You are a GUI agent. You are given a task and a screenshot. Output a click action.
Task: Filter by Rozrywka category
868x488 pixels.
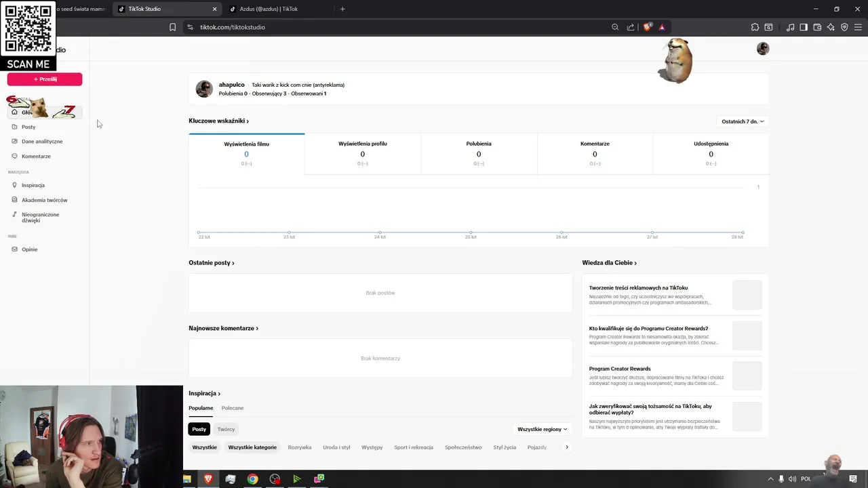click(x=300, y=447)
